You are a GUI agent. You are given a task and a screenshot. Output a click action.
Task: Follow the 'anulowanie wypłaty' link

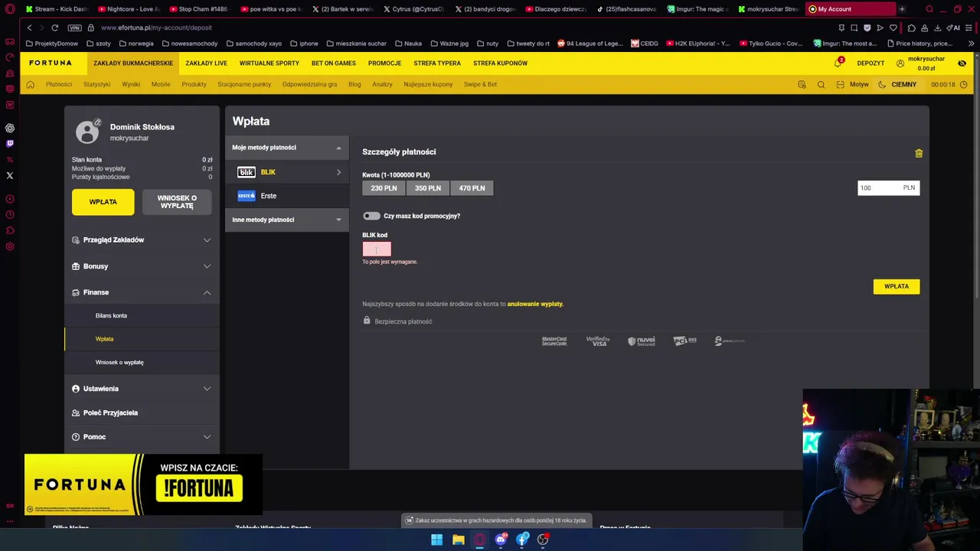tap(535, 304)
